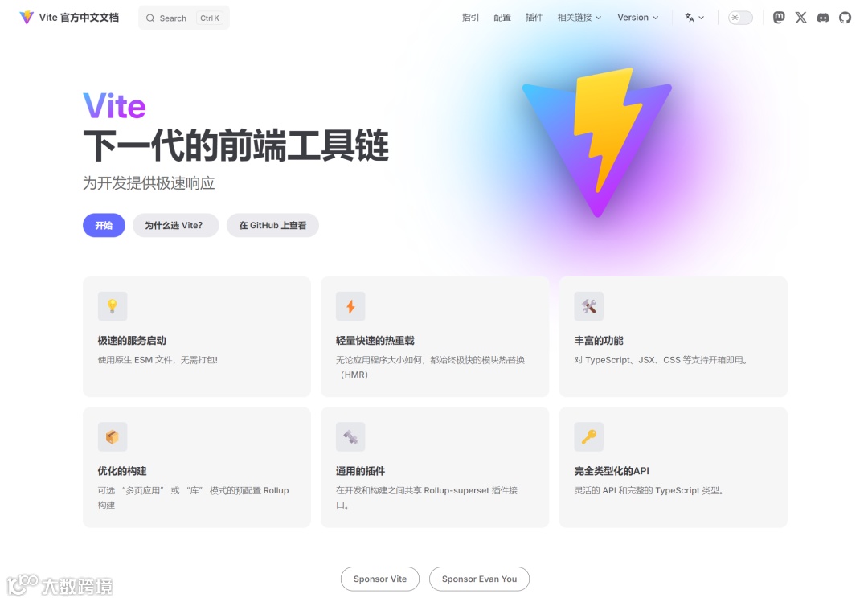Open the X (Twitter) icon link
This screenshot has height=602, width=868.
coord(801,18)
